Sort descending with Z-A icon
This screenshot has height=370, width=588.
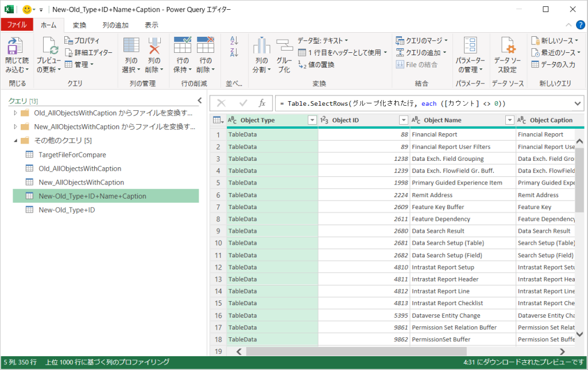tap(234, 52)
